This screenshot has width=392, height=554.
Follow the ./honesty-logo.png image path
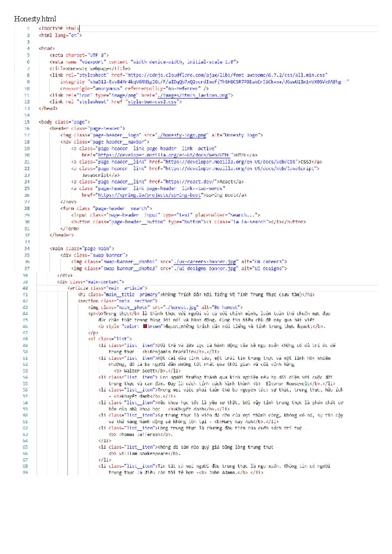[182, 135]
